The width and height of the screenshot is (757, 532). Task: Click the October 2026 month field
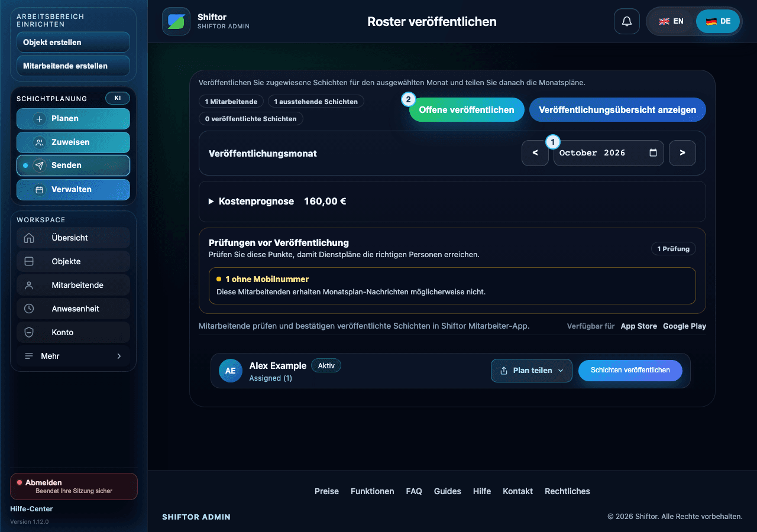pos(609,153)
